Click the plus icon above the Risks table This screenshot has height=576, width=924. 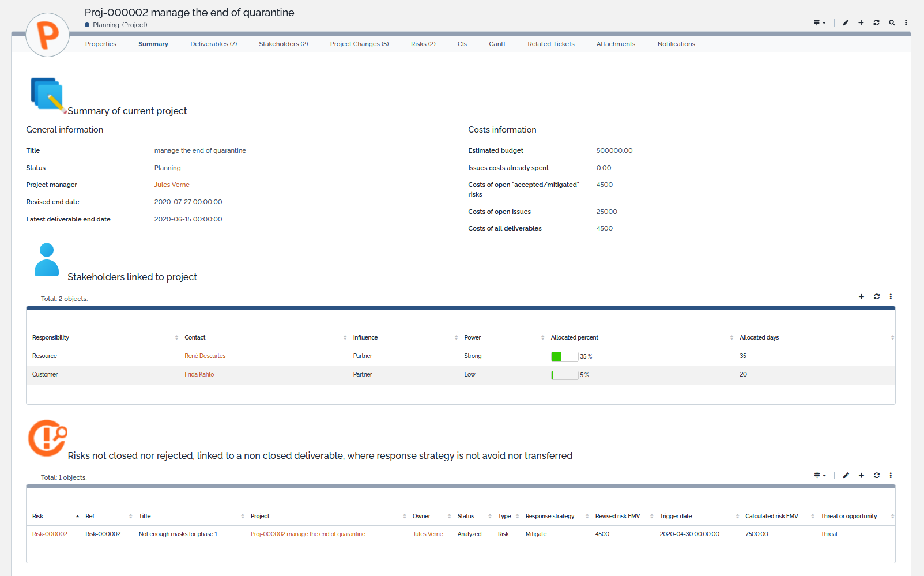click(x=861, y=475)
